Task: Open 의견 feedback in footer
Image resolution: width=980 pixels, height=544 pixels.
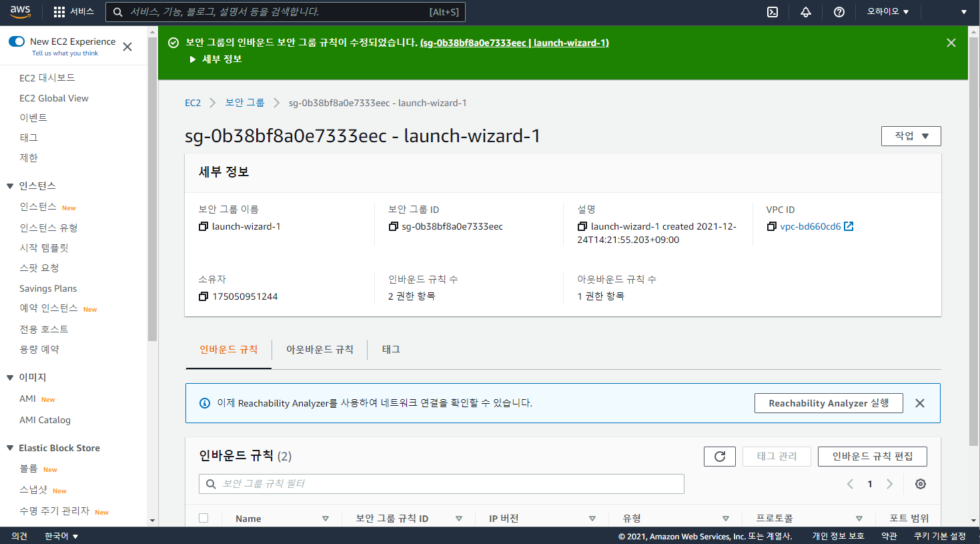Action: tap(19, 536)
